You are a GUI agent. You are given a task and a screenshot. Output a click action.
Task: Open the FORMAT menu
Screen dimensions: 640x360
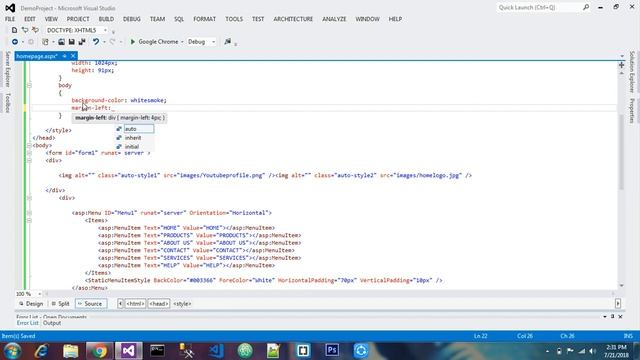click(204, 19)
